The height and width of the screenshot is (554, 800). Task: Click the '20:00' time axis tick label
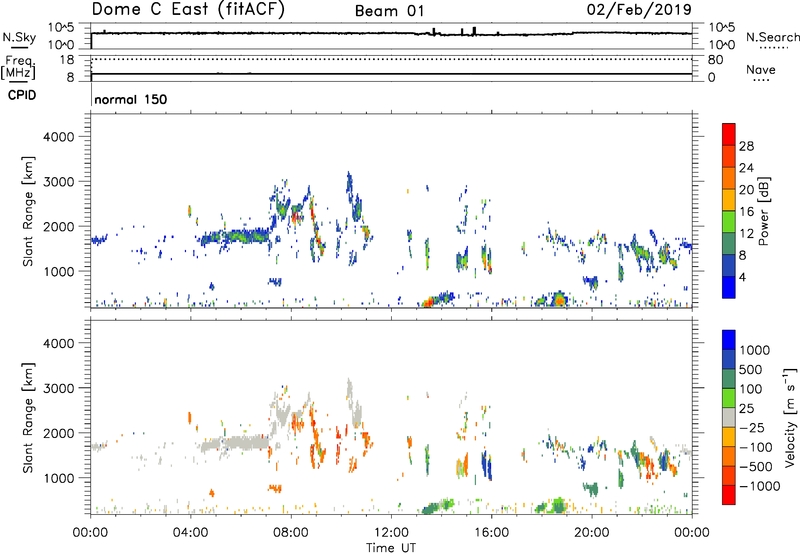pyautogui.click(x=591, y=533)
